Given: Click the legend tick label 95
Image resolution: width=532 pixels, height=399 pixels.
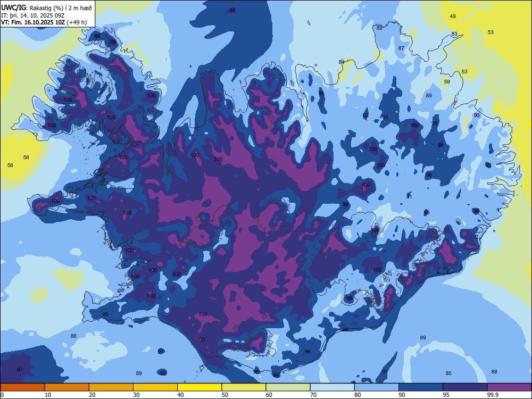Looking at the screenshot, I should click(x=446, y=395).
